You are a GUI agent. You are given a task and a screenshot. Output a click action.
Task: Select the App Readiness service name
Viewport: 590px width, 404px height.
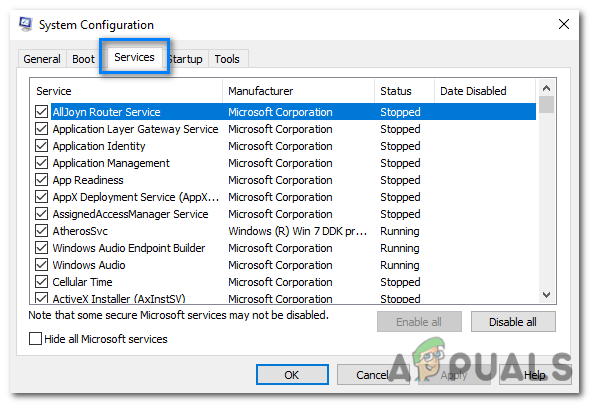(x=88, y=180)
